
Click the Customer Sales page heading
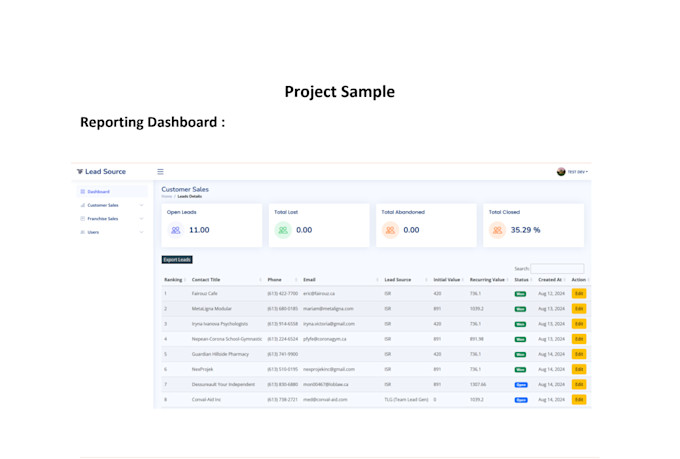coord(185,189)
